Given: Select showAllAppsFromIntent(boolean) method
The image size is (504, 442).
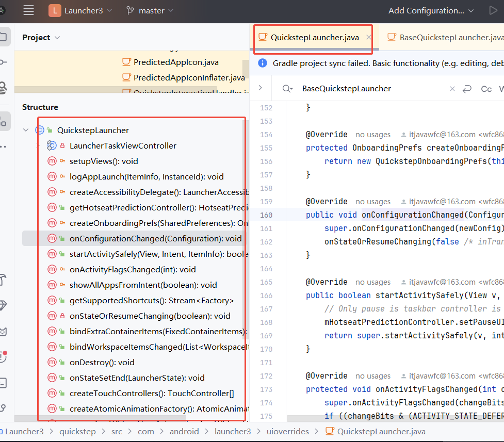Looking at the screenshot, I should (143, 285).
